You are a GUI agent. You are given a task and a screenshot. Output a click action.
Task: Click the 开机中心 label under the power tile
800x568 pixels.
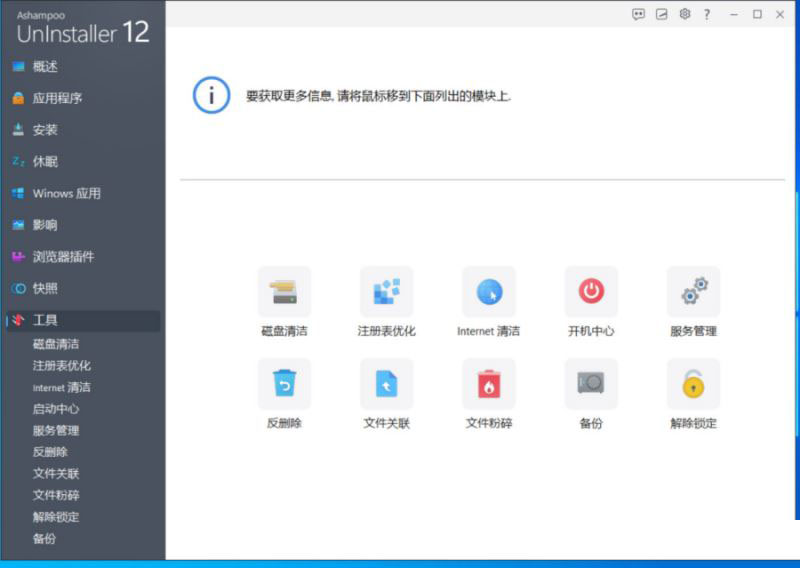pyautogui.click(x=591, y=331)
